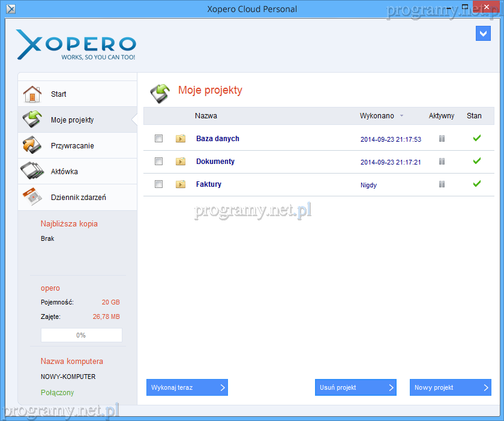Viewport: 504px width, 421px height.
Task: Click pause icon in the Dokumenty row
Action: click(442, 162)
